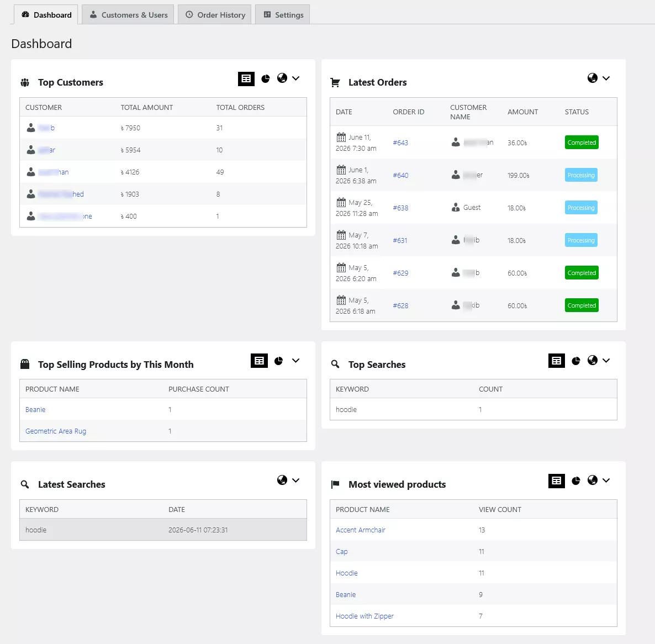Click the Guest customer name on order #638
Viewport: 655px width, 644px height.
point(472,208)
